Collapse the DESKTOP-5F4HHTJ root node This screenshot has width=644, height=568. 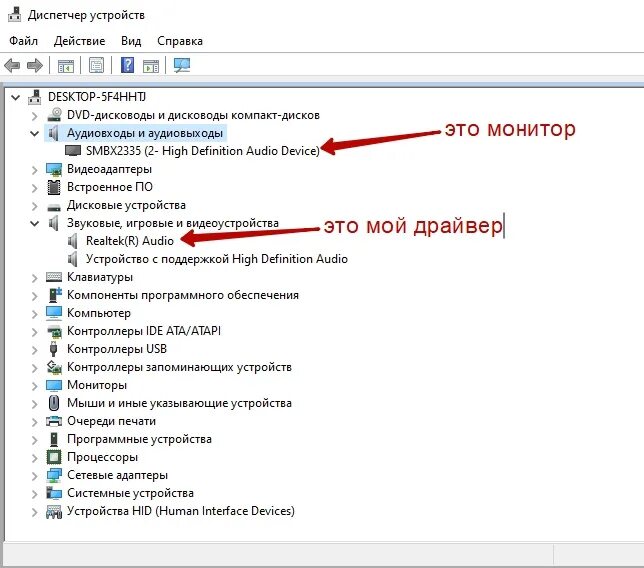16,97
